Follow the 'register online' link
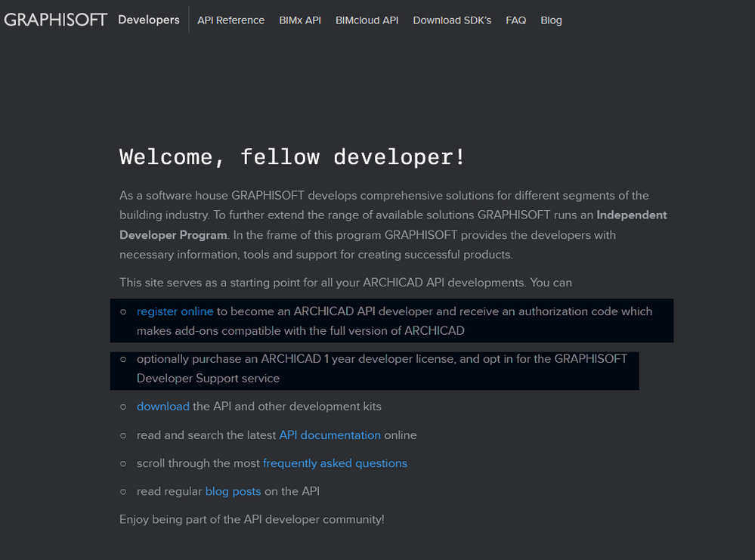The image size is (755, 560). tap(175, 311)
